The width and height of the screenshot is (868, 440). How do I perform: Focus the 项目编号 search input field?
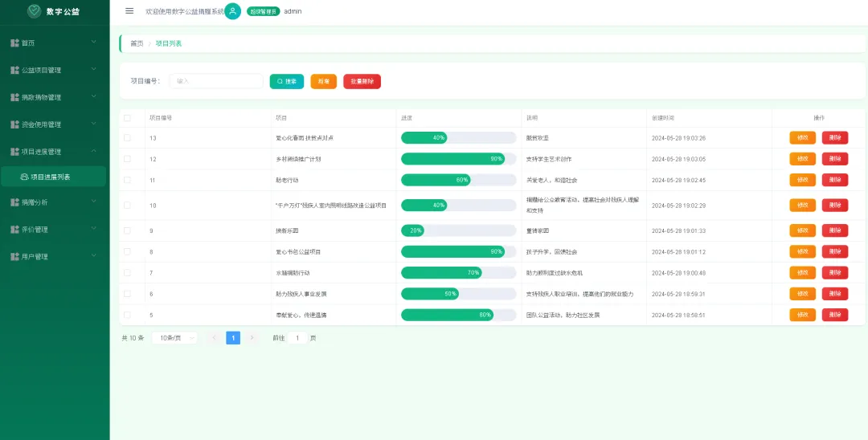(216, 81)
